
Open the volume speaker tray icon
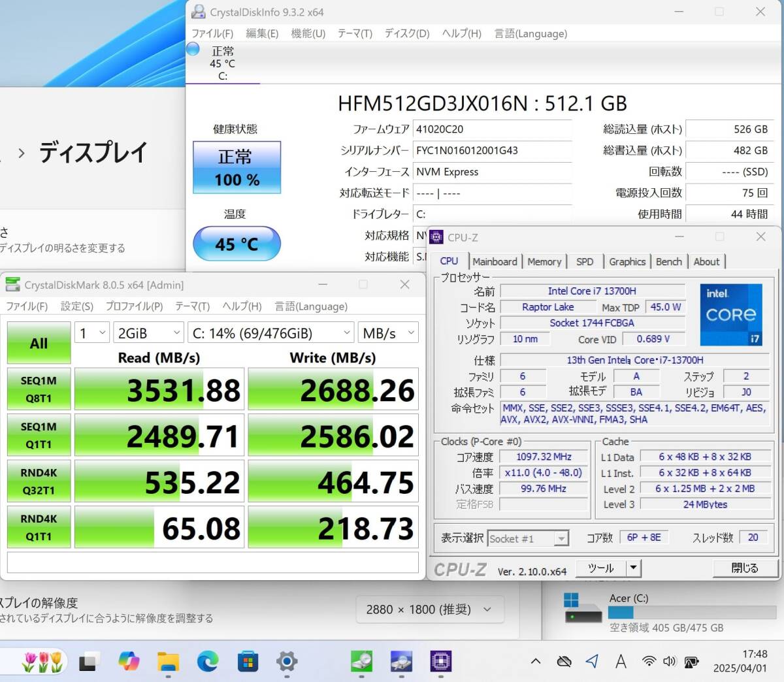(x=670, y=662)
